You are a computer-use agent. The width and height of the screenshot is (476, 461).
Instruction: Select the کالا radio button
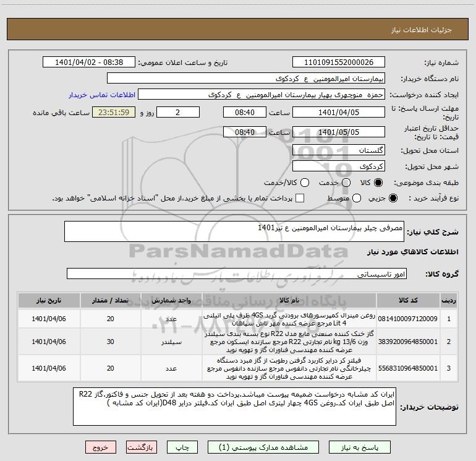click(378, 183)
